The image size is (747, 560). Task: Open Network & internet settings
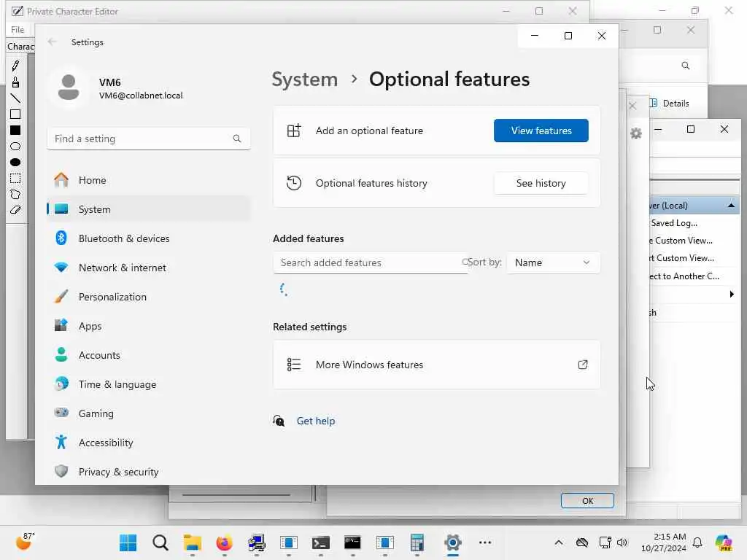click(x=149, y=268)
